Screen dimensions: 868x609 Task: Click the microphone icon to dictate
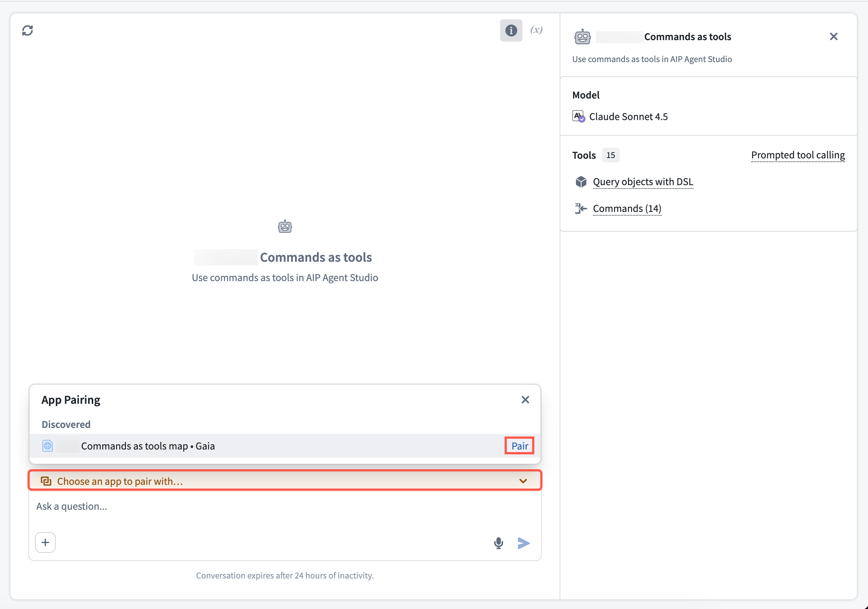point(498,543)
